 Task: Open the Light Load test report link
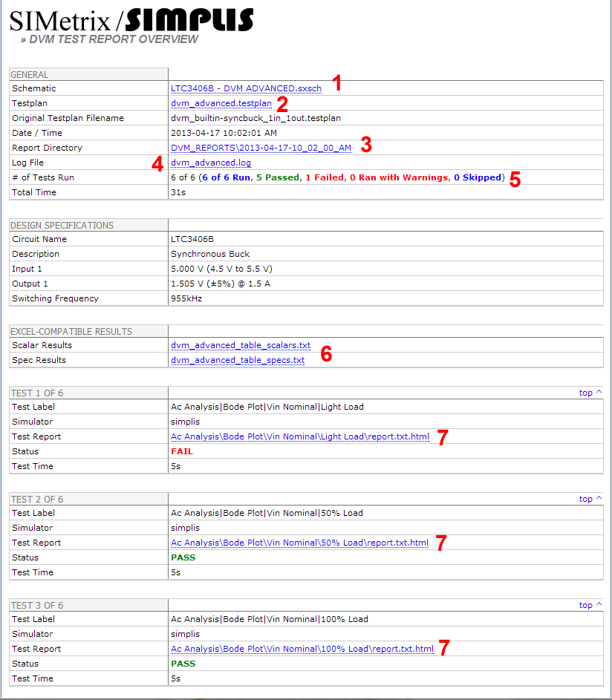(x=299, y=436)
